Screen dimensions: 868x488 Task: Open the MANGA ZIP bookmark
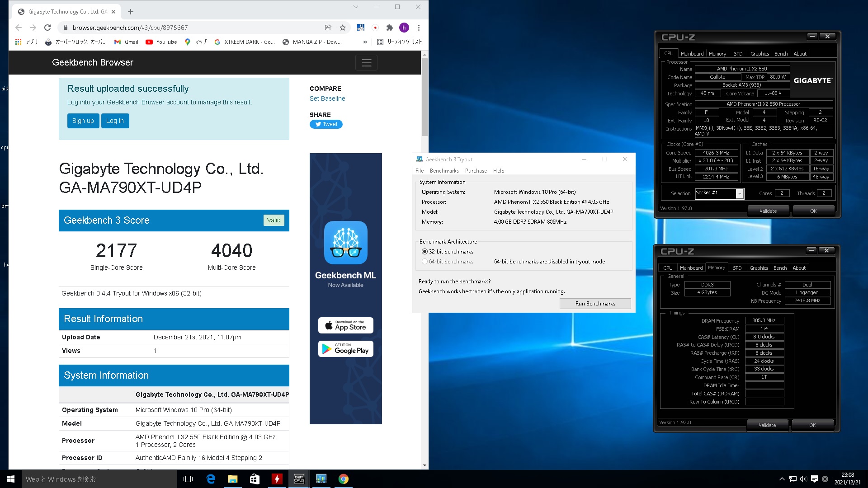point(312,42)
